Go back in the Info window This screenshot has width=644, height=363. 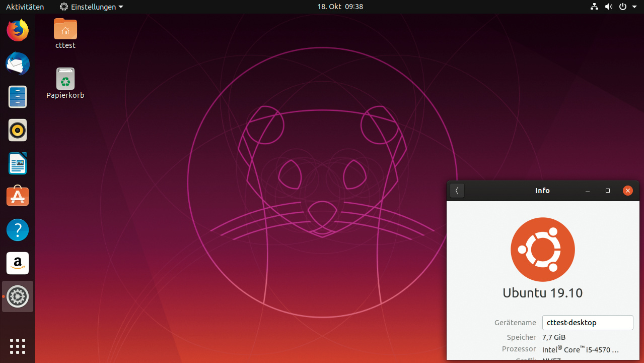[457, 191]
